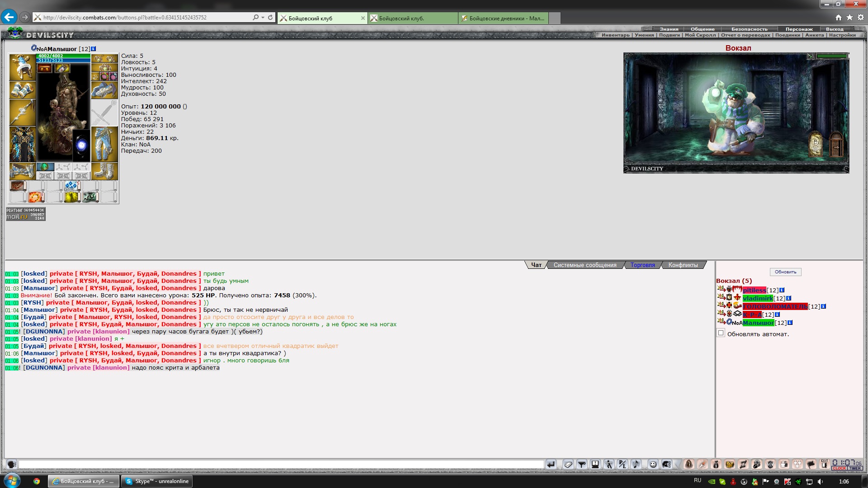Viewport: 868px width, 488px height.
Task: Switch to Системные сообщения tab
Action: [585, 265]
